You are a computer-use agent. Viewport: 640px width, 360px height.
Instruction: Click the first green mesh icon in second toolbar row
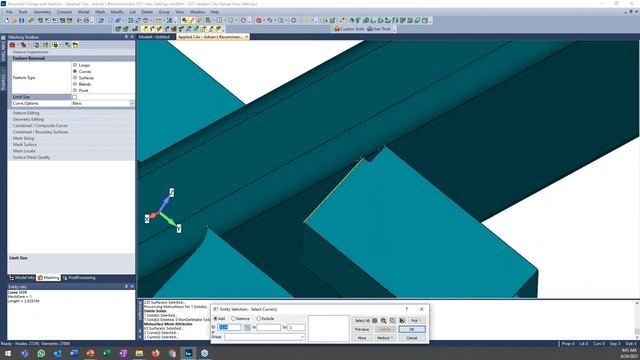118,29
